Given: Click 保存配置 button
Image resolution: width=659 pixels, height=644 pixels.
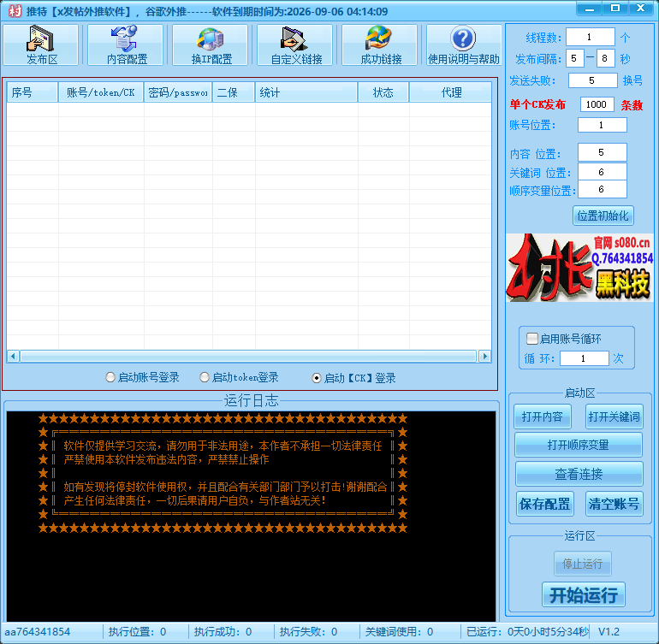Looking at the screenshot, I should coord(545,503).
